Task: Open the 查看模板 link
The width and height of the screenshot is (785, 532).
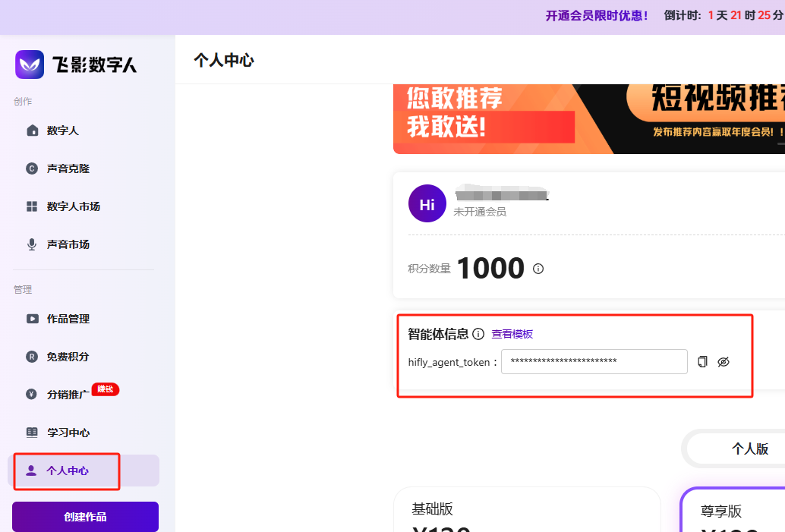Action: tap(512, 335)
